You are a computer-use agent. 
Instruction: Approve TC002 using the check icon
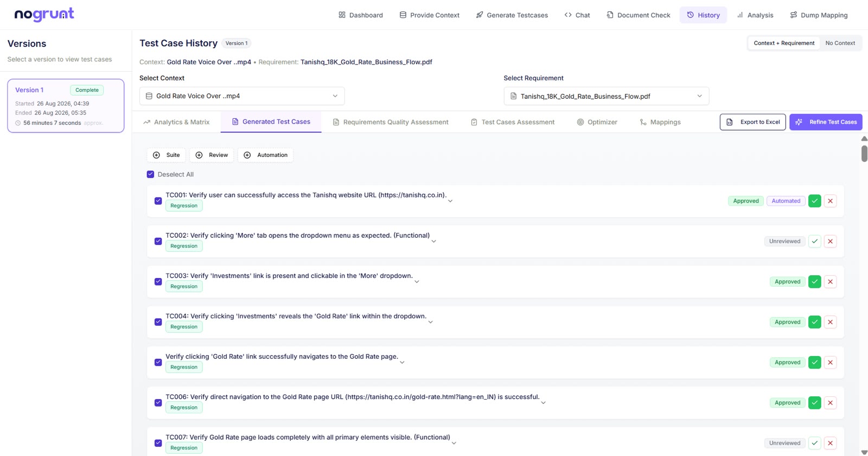tap(814, 241)
